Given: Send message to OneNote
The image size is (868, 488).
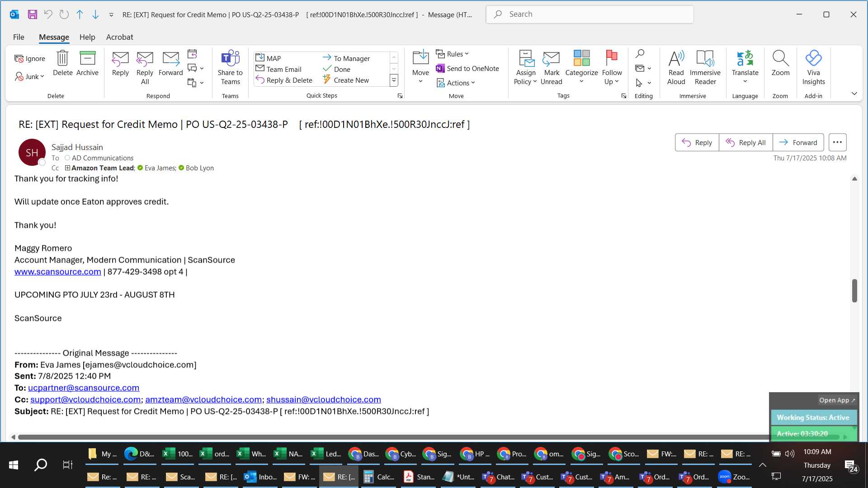Looking at the screenshot, I should [x=467, y=68].
